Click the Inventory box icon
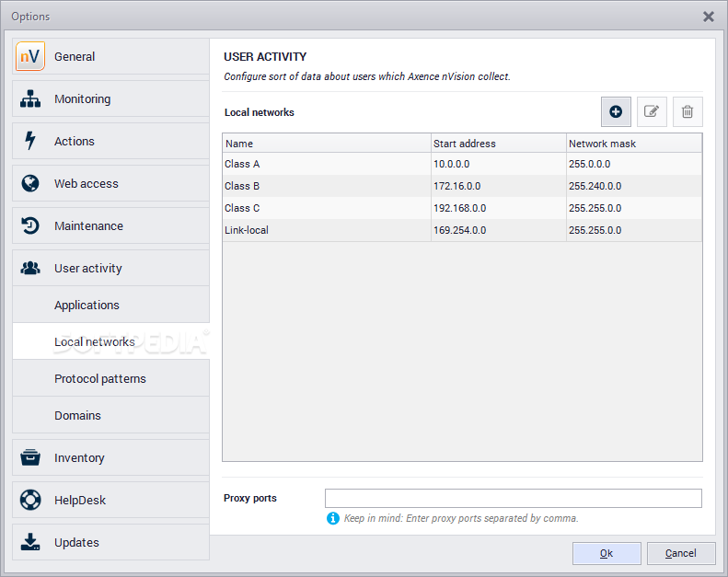The image size is (728, 577). coord(30,457)
